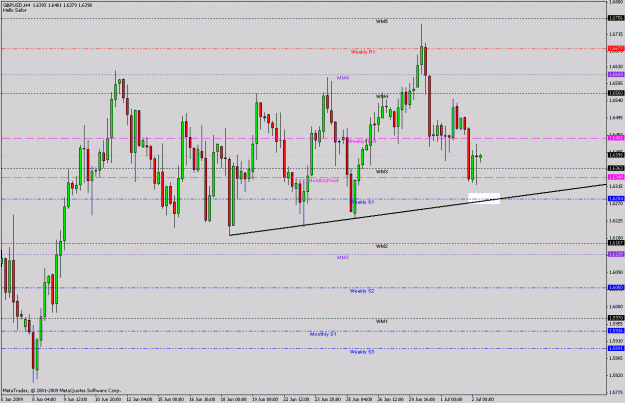The height and width of the screenshot is (403, 625).
Task: Click the blue Monthly S1 price tag
Action: coord(616,331)
